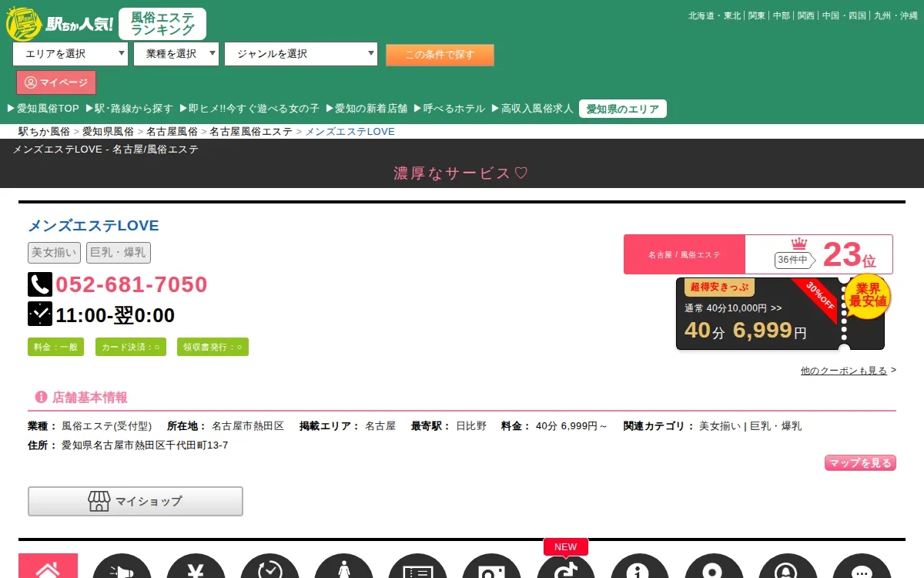
Task: Open マイページ button
Action: pyautogui.click(x=56, y=82)
